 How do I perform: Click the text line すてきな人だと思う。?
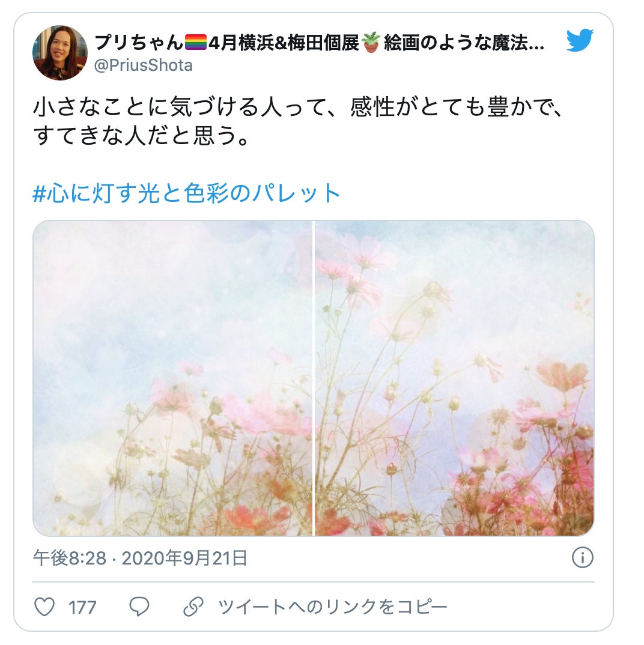point(142,136)
